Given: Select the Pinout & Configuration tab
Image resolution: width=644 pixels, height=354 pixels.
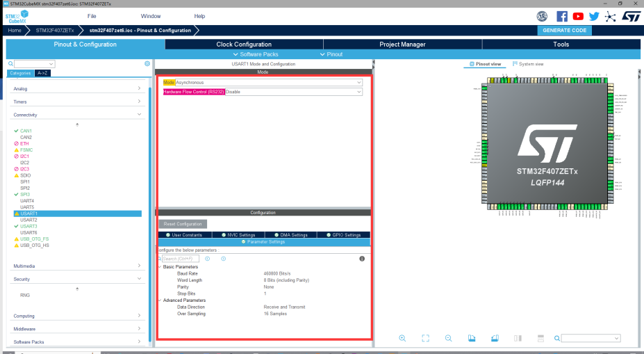Looking at the screenshot, I should click(x=85, y=45).
